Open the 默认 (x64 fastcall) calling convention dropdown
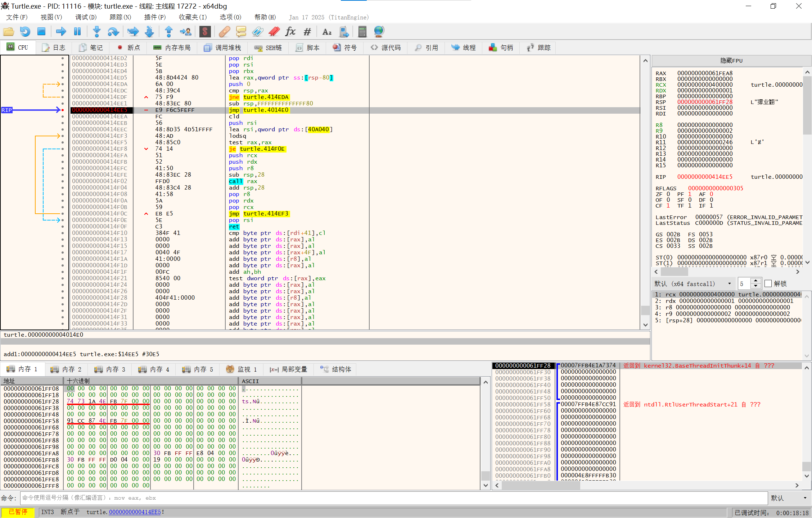 693,283
